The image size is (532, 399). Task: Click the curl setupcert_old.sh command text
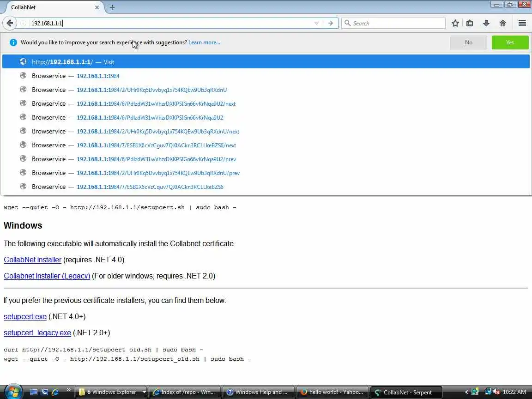[x=103, y=350]
